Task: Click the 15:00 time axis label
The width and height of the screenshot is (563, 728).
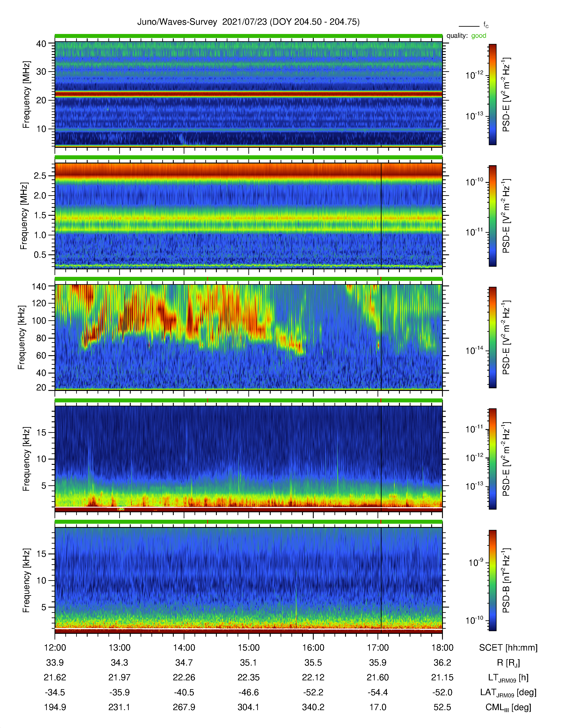Action: pyautogui.click(x=248, y=647)
